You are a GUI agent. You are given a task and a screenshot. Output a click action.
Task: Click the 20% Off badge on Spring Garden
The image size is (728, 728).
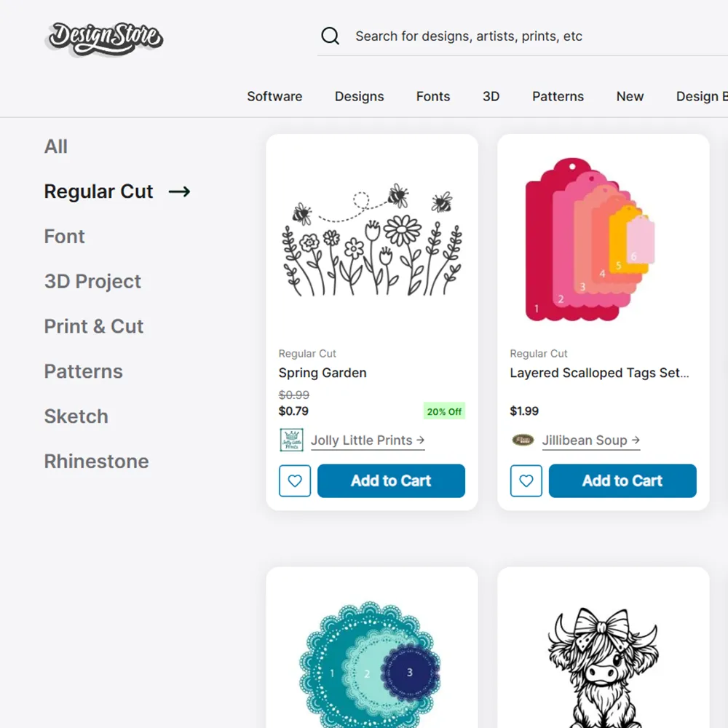(444, 411)
